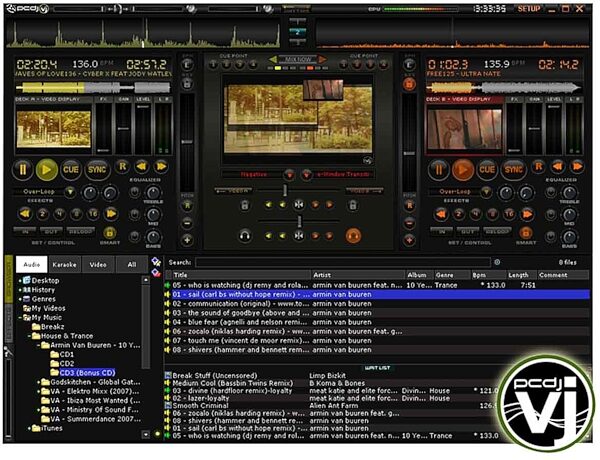Toggle the mid kill button on left equalizer
The height and width of the screenshot is (460, 600).
click(135, 214)
